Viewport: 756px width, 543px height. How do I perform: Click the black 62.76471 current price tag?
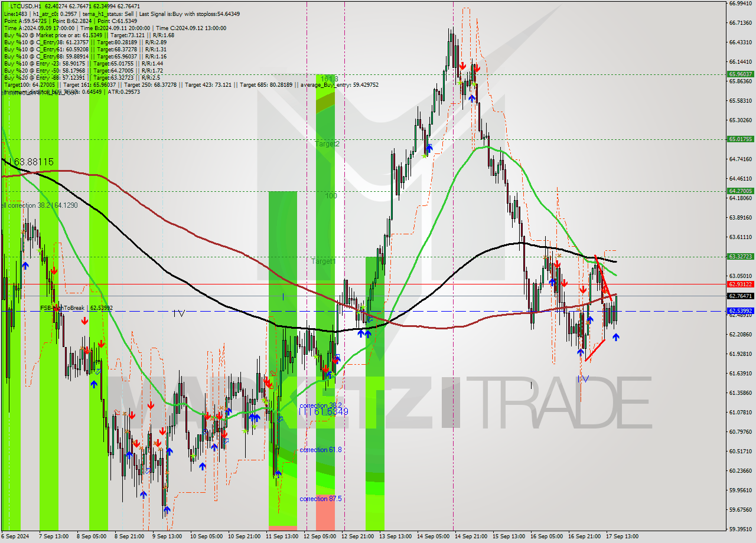741,296
